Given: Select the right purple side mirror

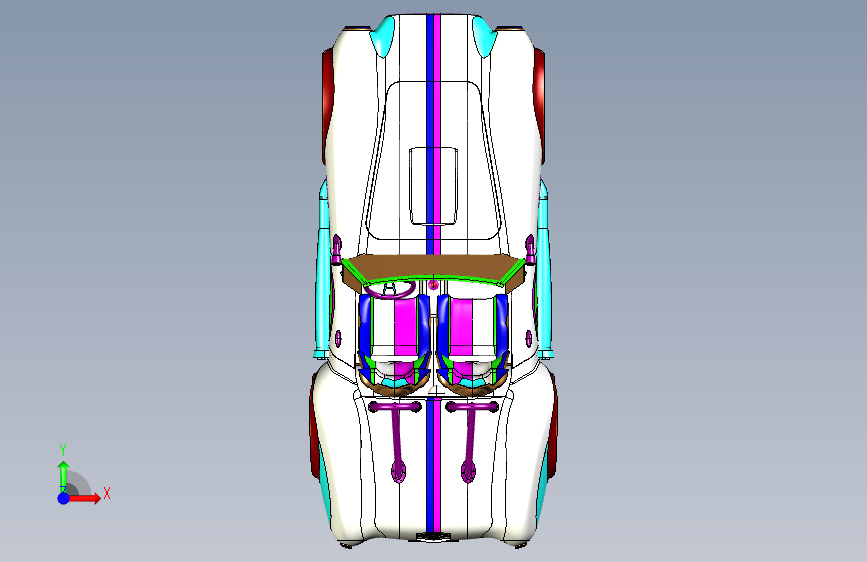Looking at the screenshot, I should [x=530, y=249].
